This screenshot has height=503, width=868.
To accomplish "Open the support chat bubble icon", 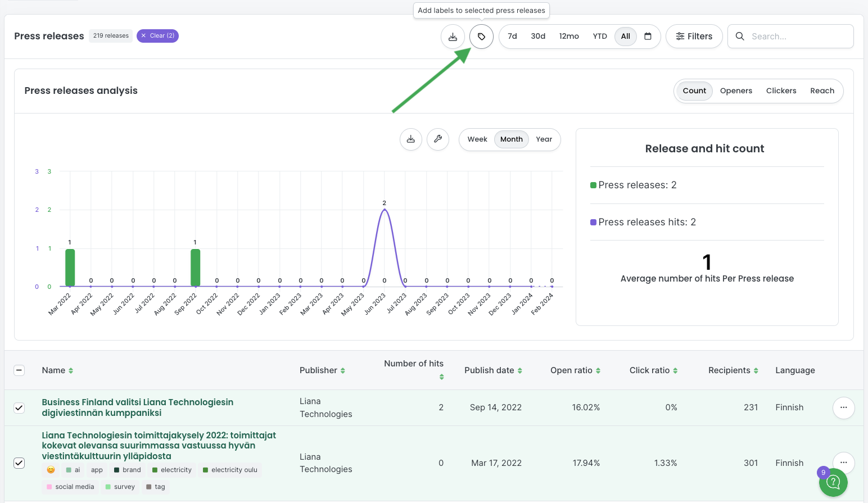I will pyautogui.click(x=833, y=482).
